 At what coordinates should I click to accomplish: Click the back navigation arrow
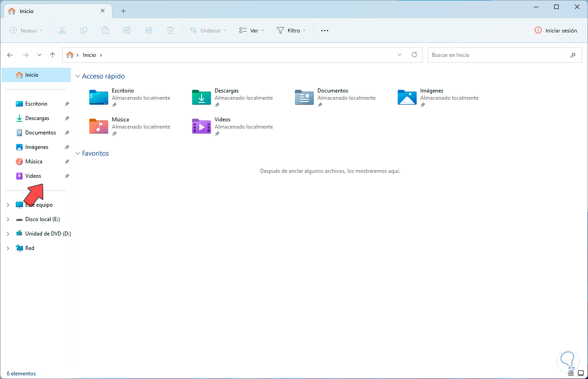[10, 55]
